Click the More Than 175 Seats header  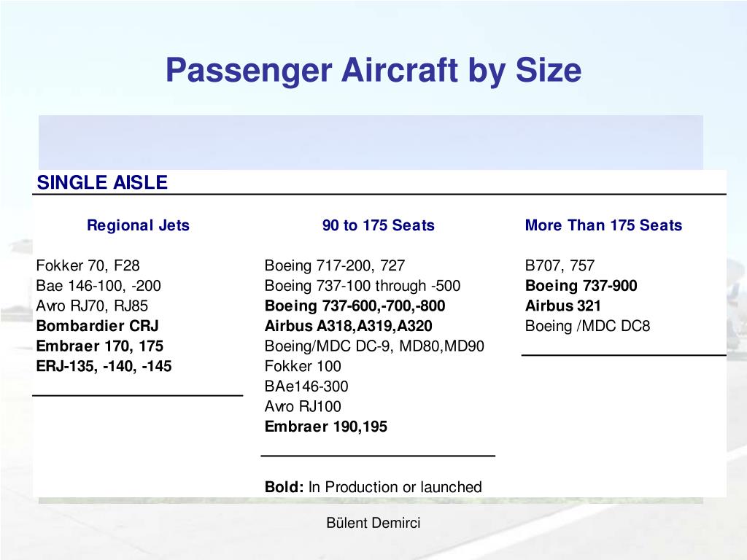click(603, 225)
